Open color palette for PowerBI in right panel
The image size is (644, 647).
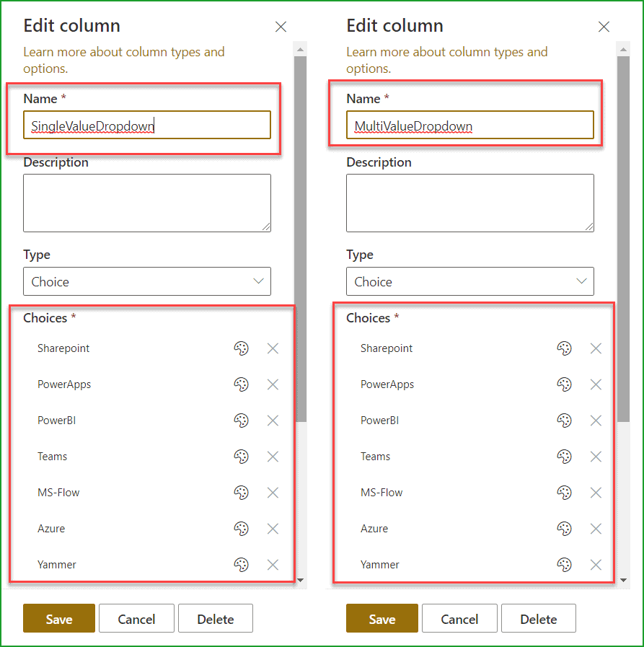tap(564, 421)
